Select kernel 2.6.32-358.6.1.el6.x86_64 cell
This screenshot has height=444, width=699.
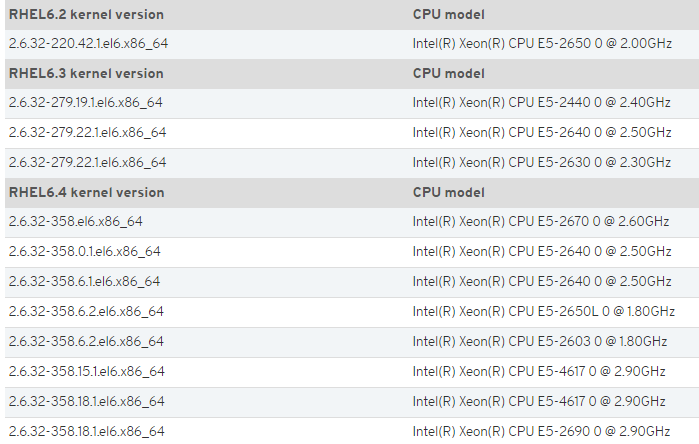click(84, 282)
